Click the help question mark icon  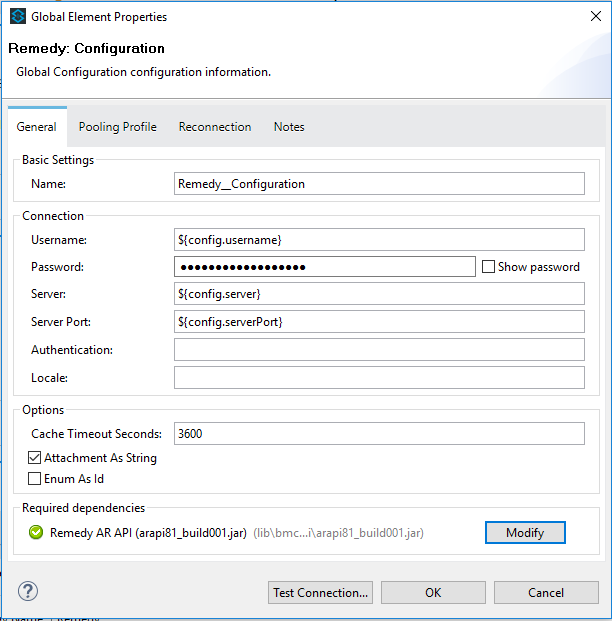[28, 591]
